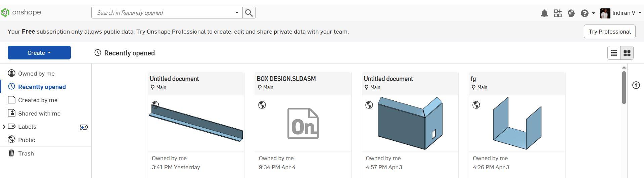Image resolution: width=644 pixels, height=178 pixels.
Task: Open the Learning Center icon in header
Action: pyautogui.click(x=571, y=13)
